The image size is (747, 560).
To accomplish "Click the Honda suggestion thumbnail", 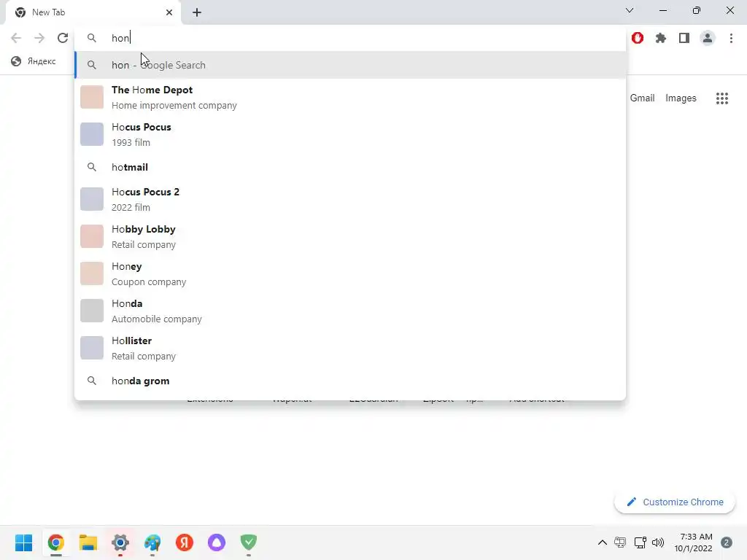I will [92, 311].
